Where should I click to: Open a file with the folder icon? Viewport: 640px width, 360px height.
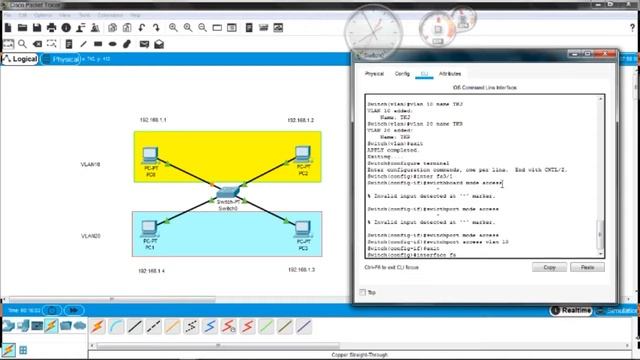[22, 28]
